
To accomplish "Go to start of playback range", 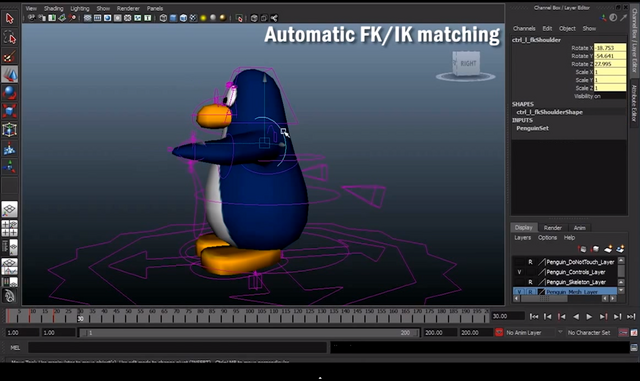I will pos(533,316).
